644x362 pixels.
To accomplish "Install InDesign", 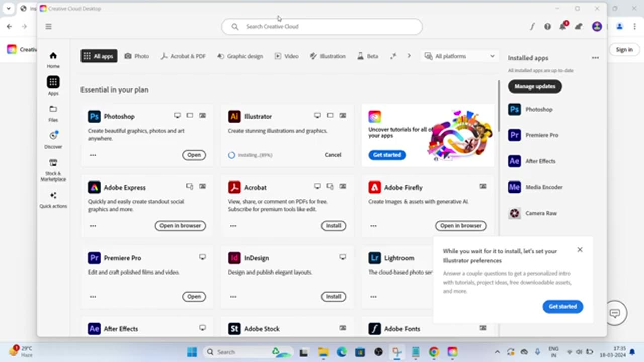I will tap(334, 297).
